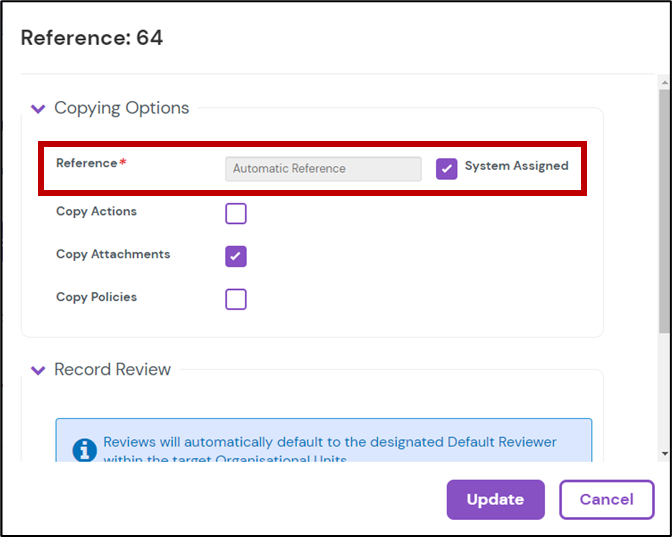Click the Automatic Reference input field
Viewport: 672px width, 537px height.
(323, 169)
